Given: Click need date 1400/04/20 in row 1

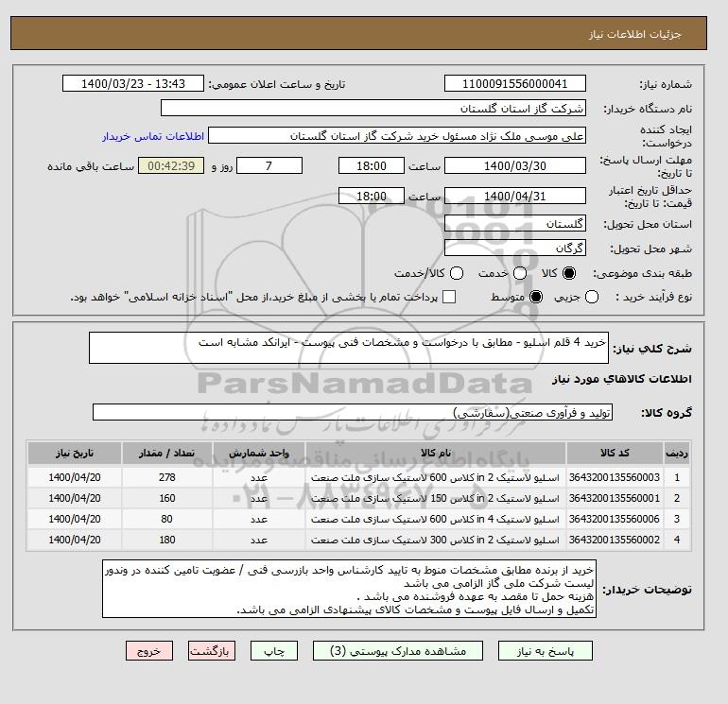Looking at the screenshot, I should 75,477.
